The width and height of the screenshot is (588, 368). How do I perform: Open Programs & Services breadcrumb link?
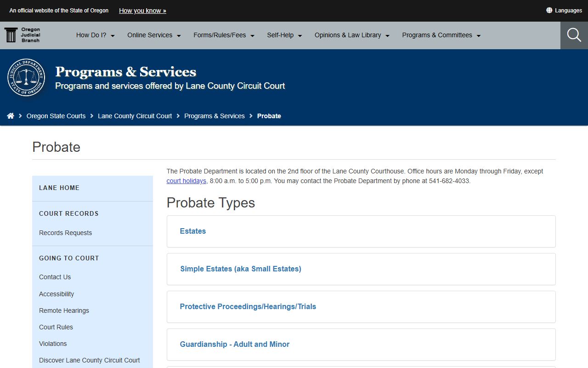click(215, 116)
